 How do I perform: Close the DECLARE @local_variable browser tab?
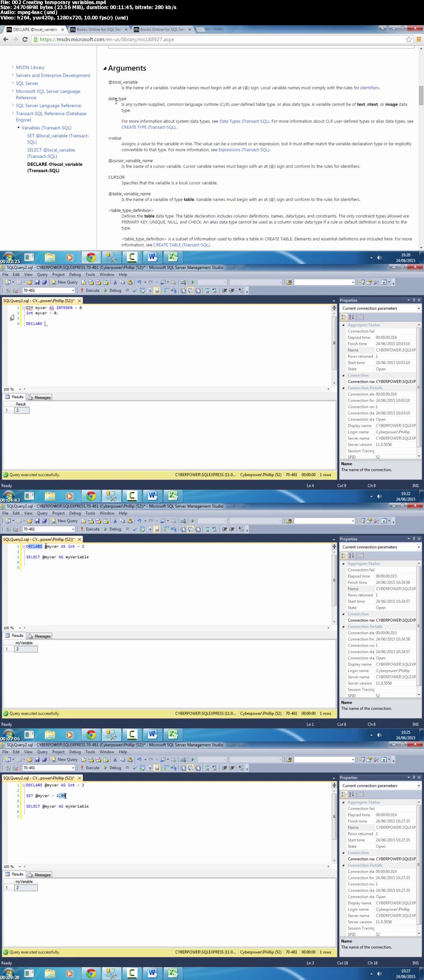(63, 29)
